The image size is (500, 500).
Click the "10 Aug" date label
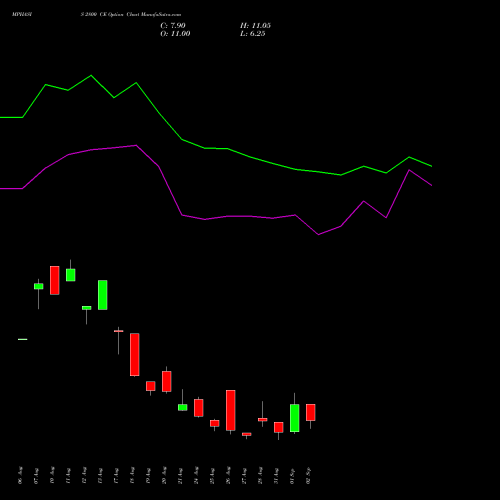pyautogui.click(x=52, y=476)
